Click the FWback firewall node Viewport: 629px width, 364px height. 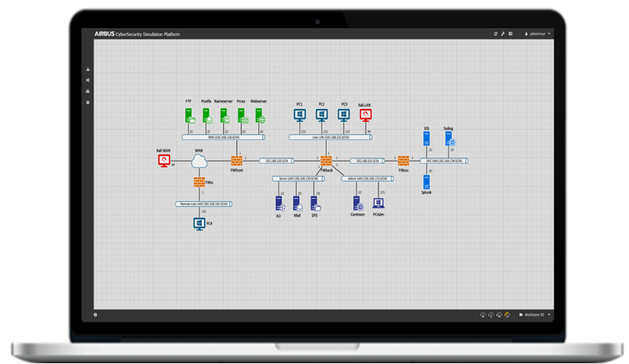pos(326,161)
